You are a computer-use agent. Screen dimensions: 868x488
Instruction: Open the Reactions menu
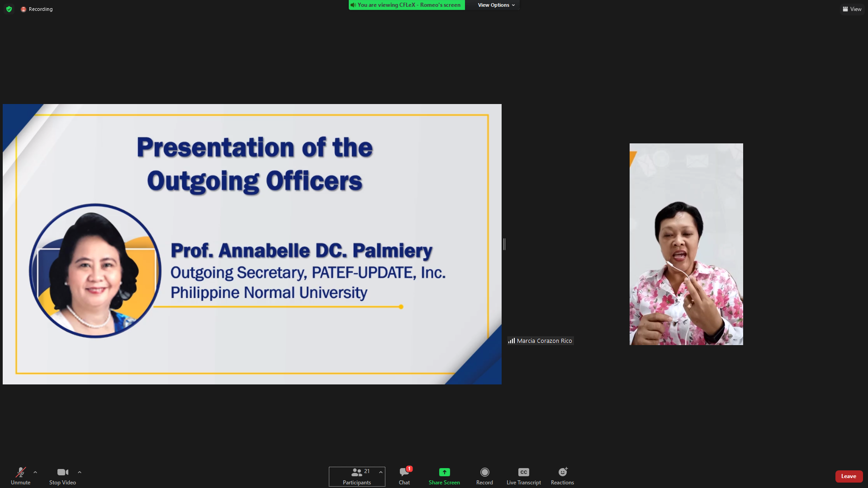coord(562,476)
